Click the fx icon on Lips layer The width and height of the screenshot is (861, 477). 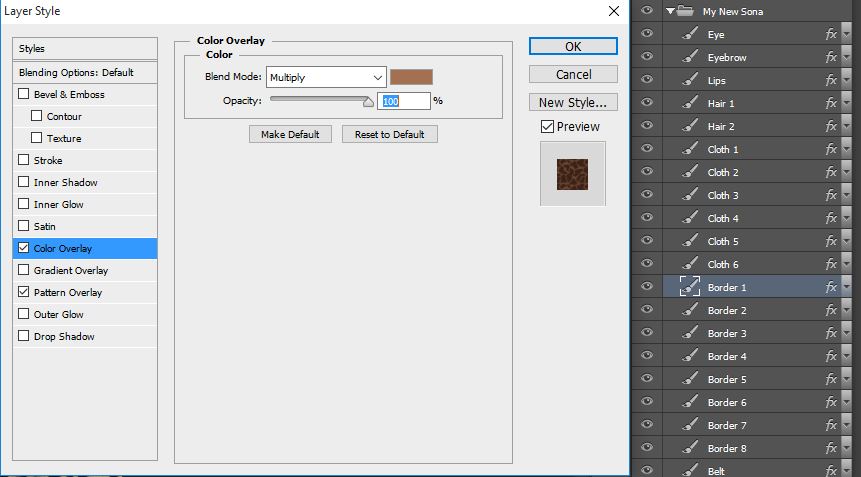pyautogui.click(x=831, y=80)
